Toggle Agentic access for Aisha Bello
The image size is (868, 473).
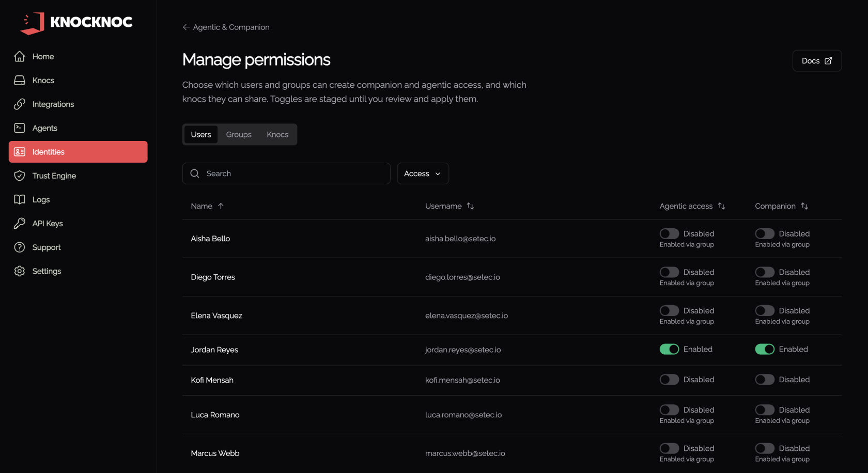(x=669, y=234)
